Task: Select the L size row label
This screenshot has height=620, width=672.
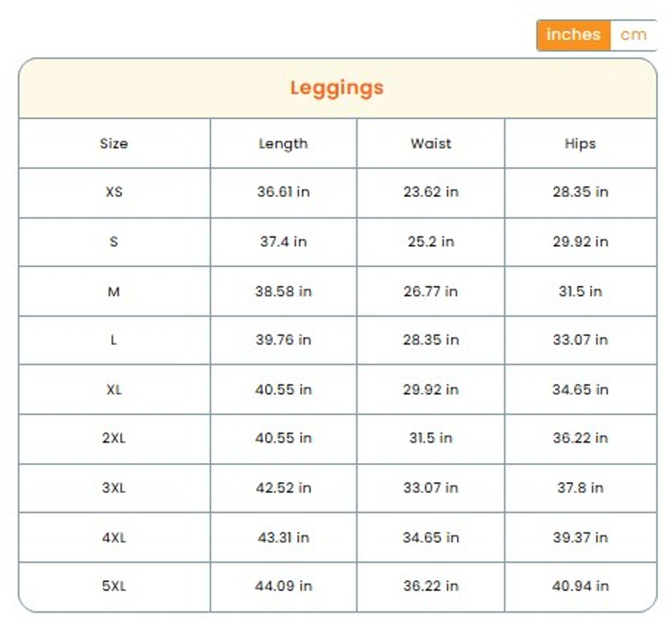Action: point(114,340)
